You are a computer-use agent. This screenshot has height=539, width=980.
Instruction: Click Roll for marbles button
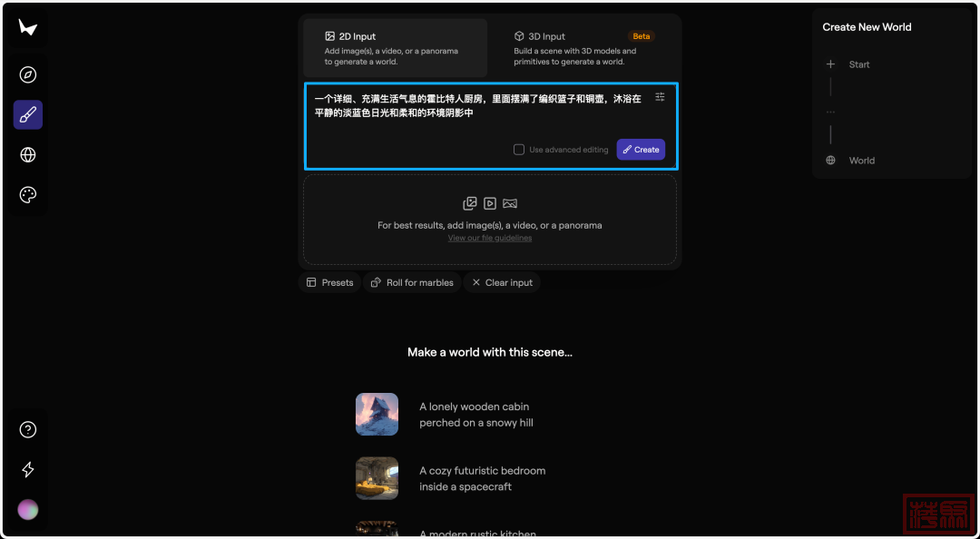(412, 282)
